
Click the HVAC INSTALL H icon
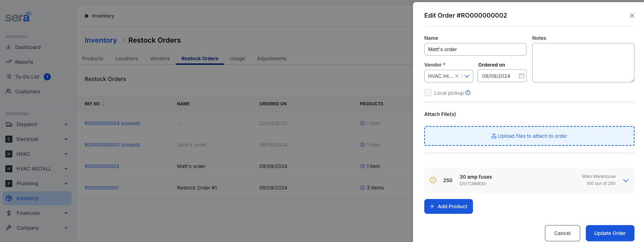(9, 169)
